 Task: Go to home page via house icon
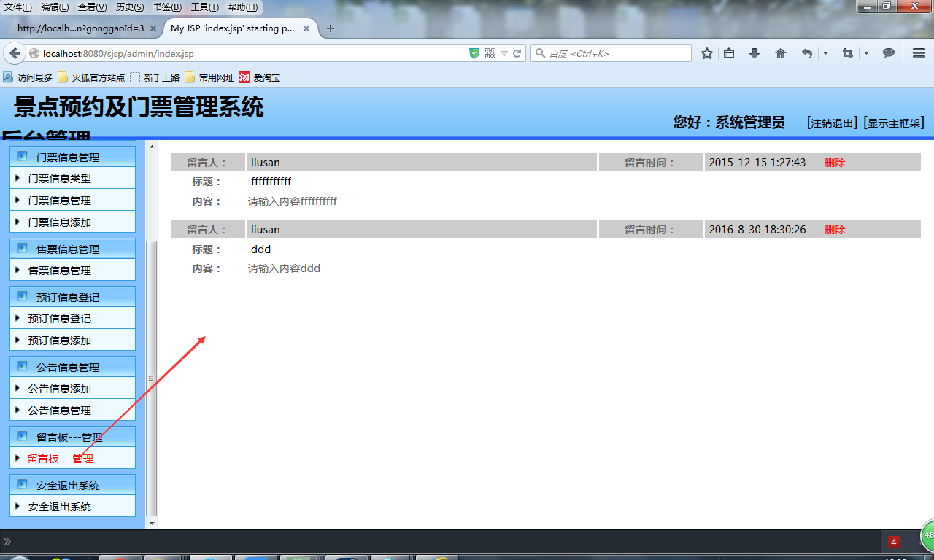coord(781,53)
